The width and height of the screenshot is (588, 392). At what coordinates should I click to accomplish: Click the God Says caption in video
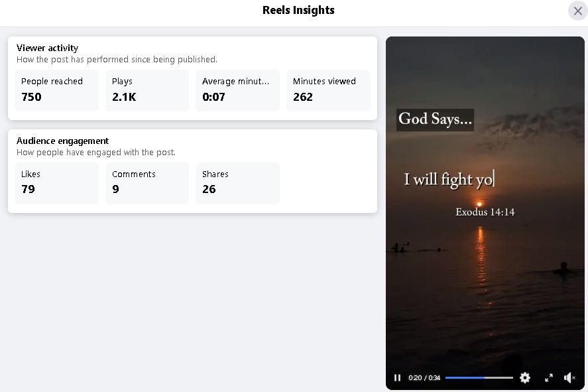pos(435,119)
